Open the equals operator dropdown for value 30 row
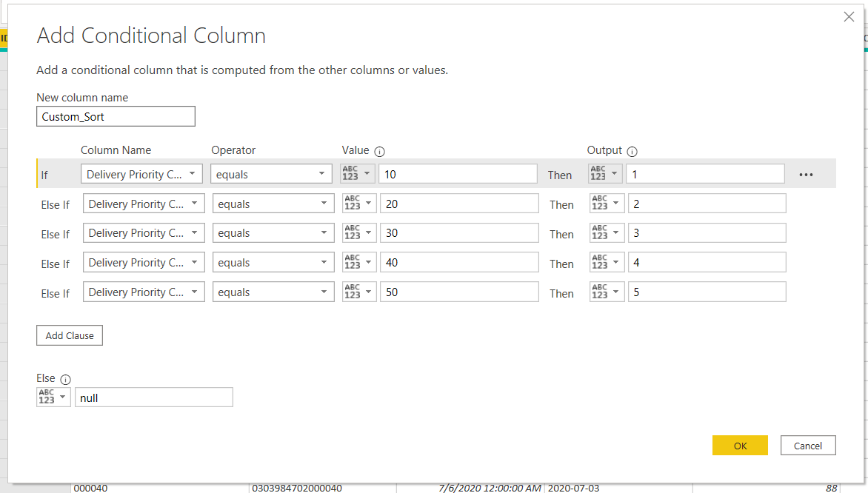Viewport: 868px width, 493px height. point(273,233)
